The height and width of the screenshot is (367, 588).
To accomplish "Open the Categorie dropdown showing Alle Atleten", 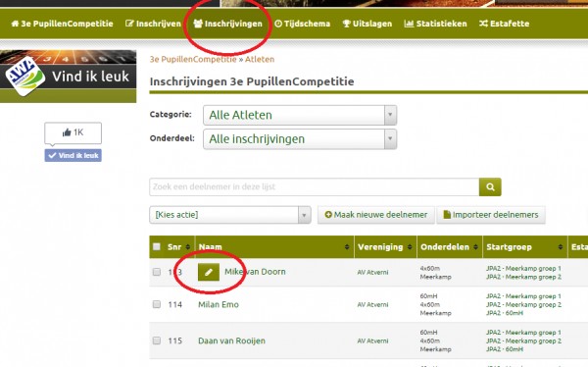I will 300,115.
